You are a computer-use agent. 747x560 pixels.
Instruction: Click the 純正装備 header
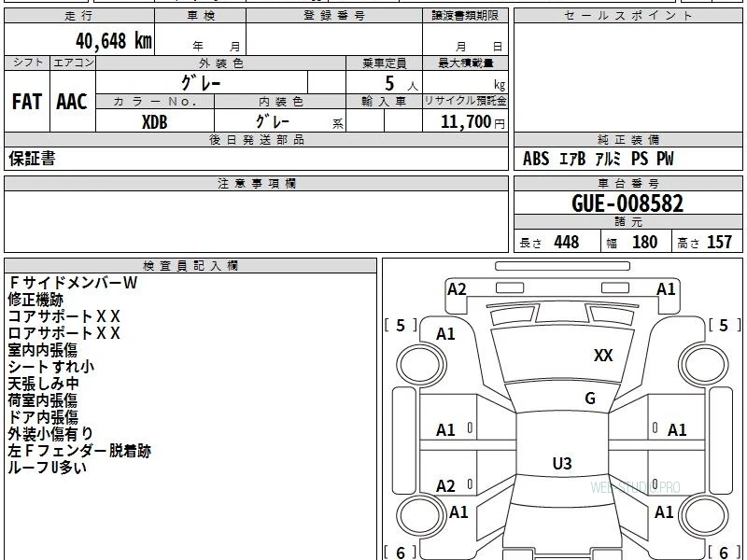627,139
